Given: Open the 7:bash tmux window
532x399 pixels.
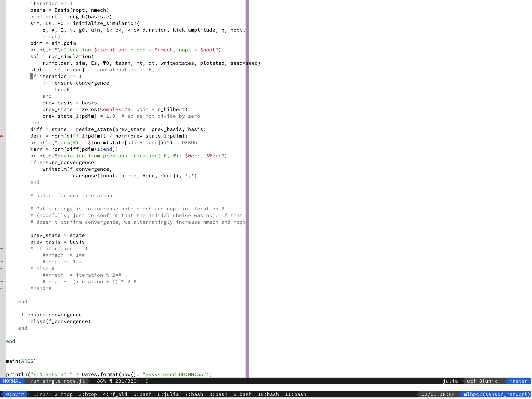Looking at the screenshot, I should 194,394.
